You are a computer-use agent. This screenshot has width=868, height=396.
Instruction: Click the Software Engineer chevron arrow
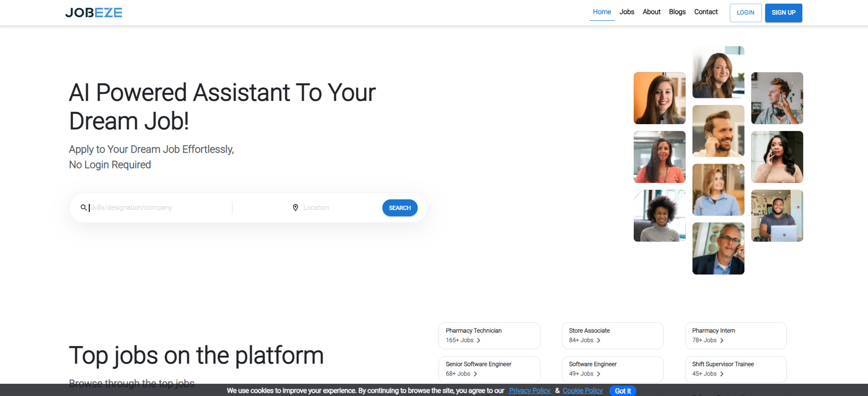coord(598,374)
